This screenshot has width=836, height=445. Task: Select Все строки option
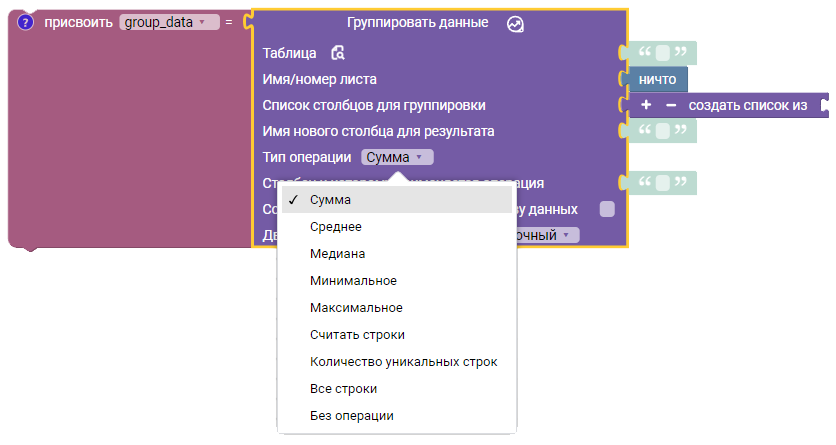coord(397,389)
